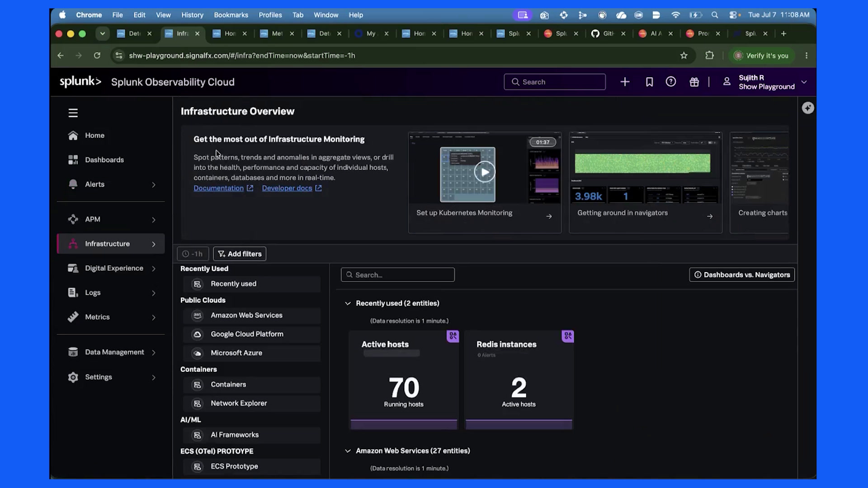The width and height of the screenshot is (868, 488).
Task: Expand the Logs sidebar submenu
Action: point(154,293)
